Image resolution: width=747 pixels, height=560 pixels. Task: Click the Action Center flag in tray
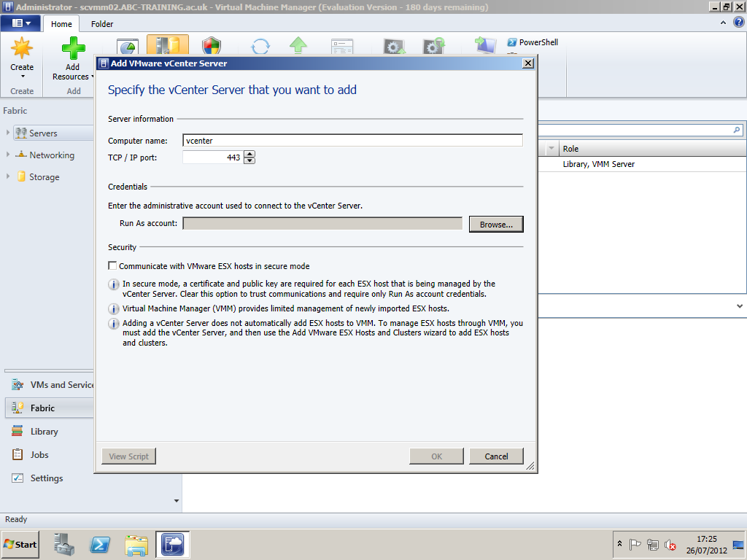coord(635,544)
